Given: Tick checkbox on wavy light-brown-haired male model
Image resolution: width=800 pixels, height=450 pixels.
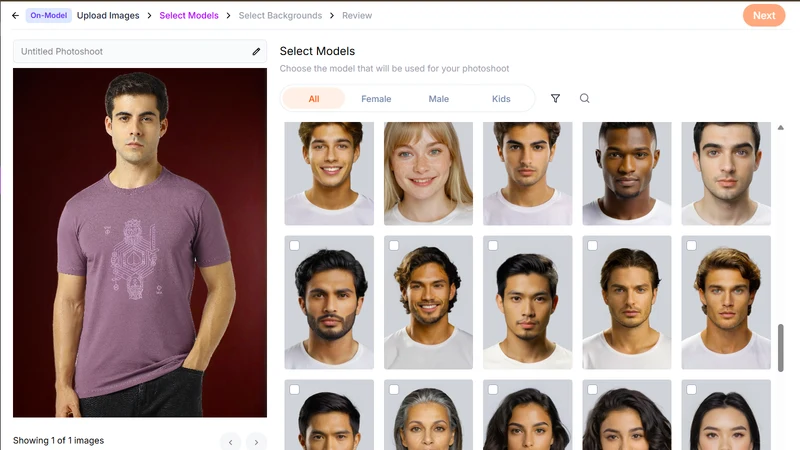Looking at the screenshot, I should click(x=691, y=246).
